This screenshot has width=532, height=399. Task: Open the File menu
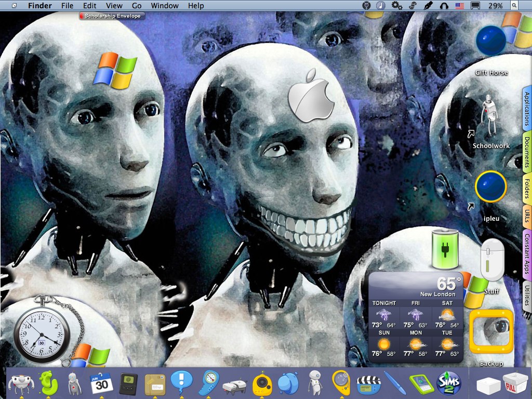pyautogui.click(x=67, y=6)
